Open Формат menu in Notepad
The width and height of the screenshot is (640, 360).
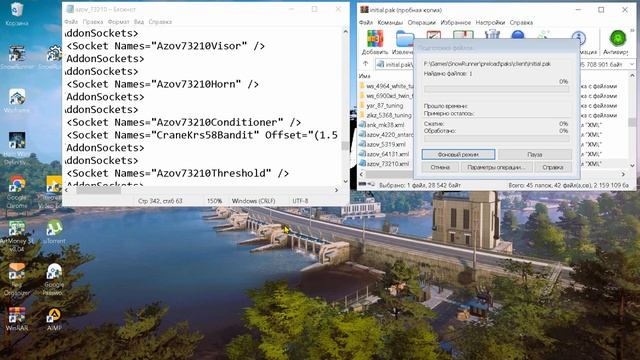[118, 22]
